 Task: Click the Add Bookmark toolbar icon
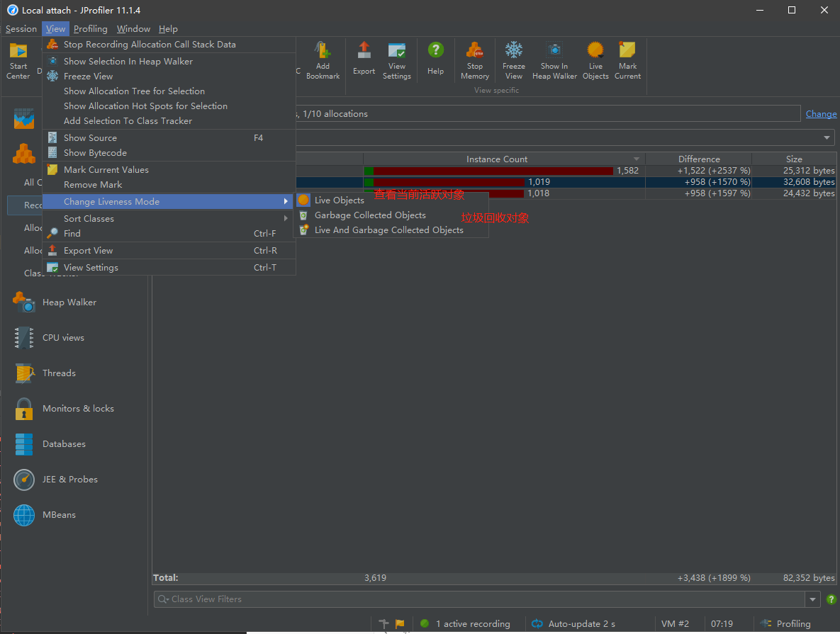coord(323,60)
